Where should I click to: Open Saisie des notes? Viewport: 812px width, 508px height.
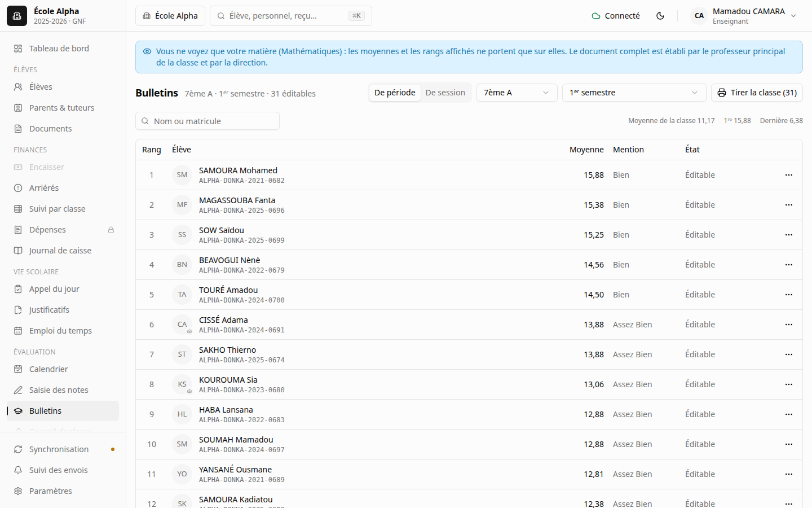click(63, 390)
